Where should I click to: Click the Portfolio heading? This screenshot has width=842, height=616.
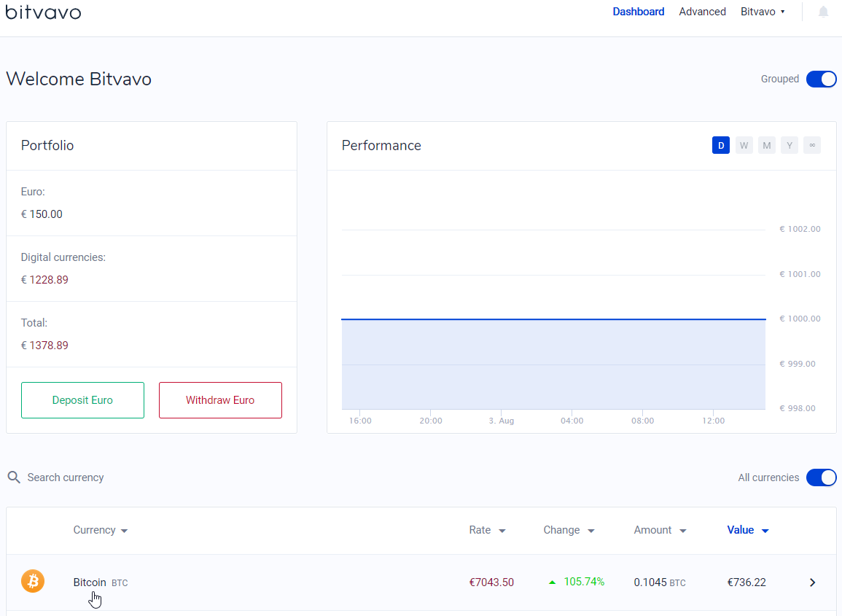(47, 146)
